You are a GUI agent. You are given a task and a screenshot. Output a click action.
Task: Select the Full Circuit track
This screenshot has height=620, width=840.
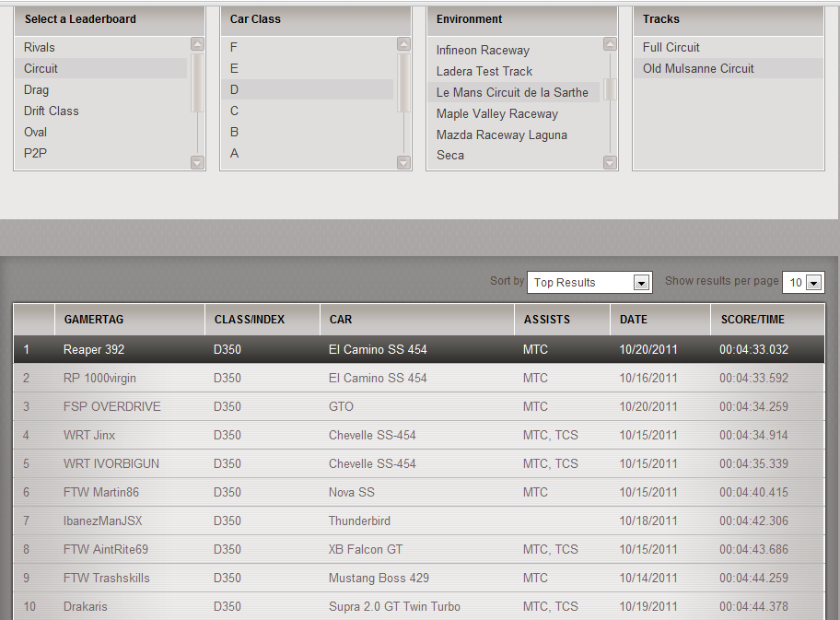pyautogui.click(x=671, y=47)
